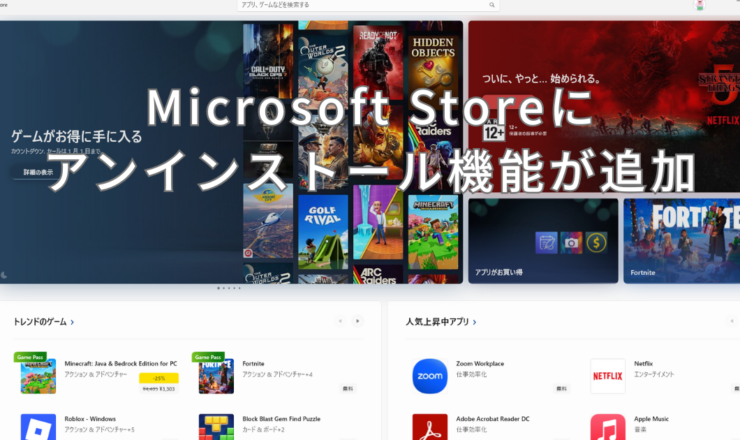The width and height of the screenshot is (740, 440).
Task: Open the Stranger Things Netflix banner
Action: [x=604, y=106]
